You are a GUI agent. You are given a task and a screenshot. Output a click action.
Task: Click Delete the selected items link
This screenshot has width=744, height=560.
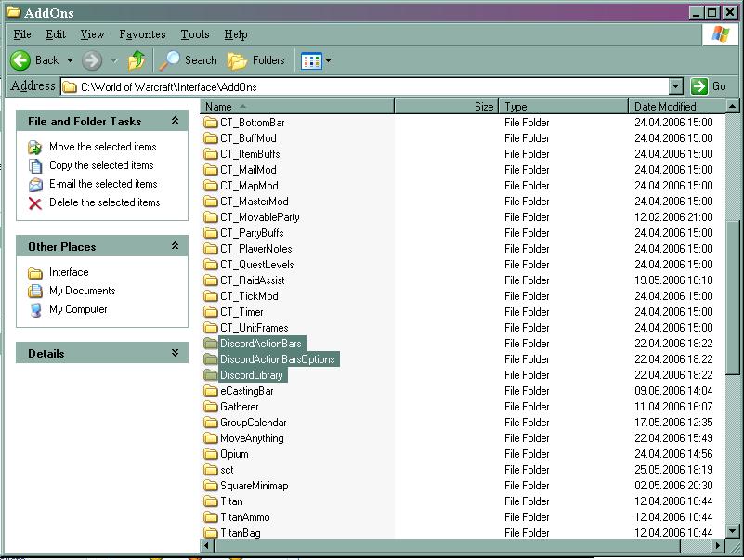click(x=105, y=202)
